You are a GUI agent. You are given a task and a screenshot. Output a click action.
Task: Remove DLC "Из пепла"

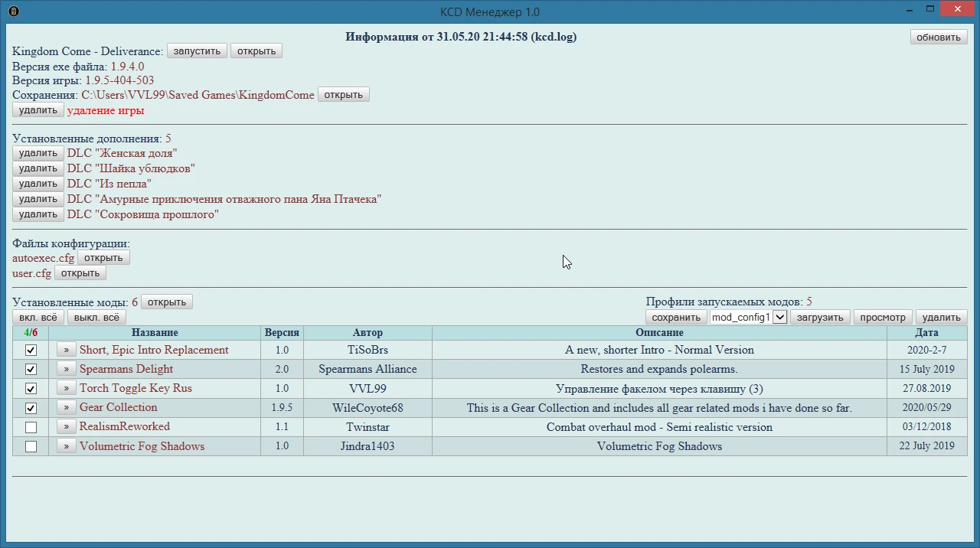tap(38, 183)
